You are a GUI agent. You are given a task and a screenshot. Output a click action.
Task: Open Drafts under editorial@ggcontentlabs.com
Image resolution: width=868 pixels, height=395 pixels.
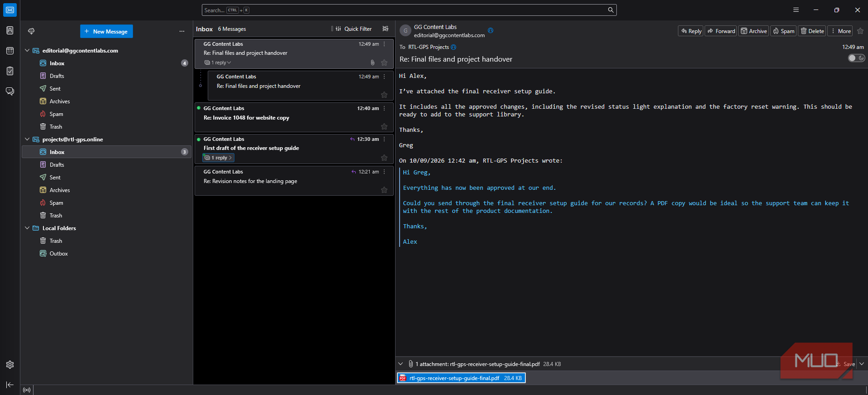pyautogui.click(x=106, y=76)
